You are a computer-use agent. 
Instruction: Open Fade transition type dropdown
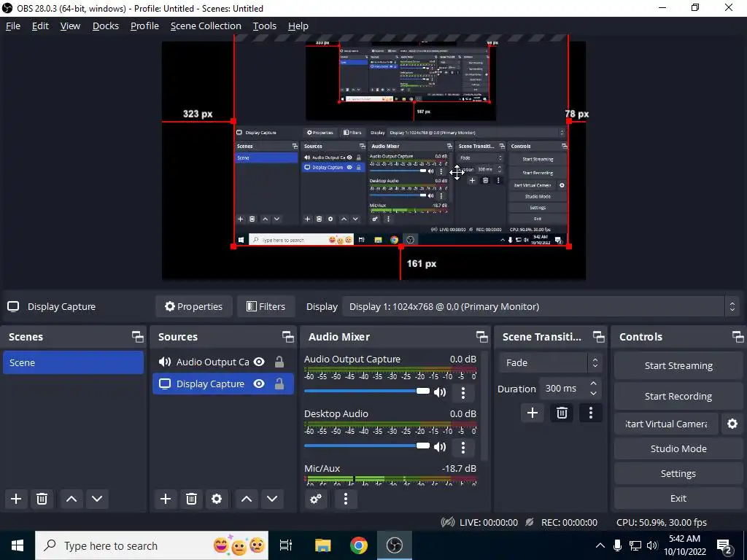(x=551, y=363)
